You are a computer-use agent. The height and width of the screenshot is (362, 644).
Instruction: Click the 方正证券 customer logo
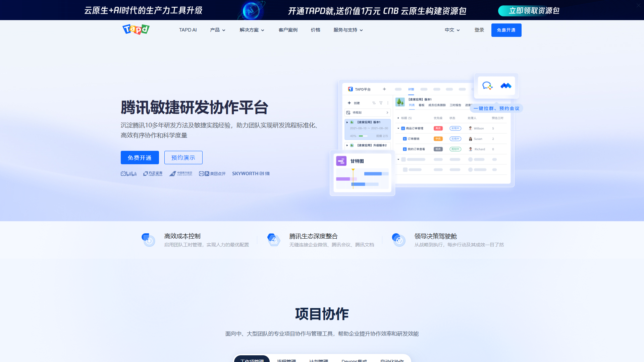click(x=153, y=174)
